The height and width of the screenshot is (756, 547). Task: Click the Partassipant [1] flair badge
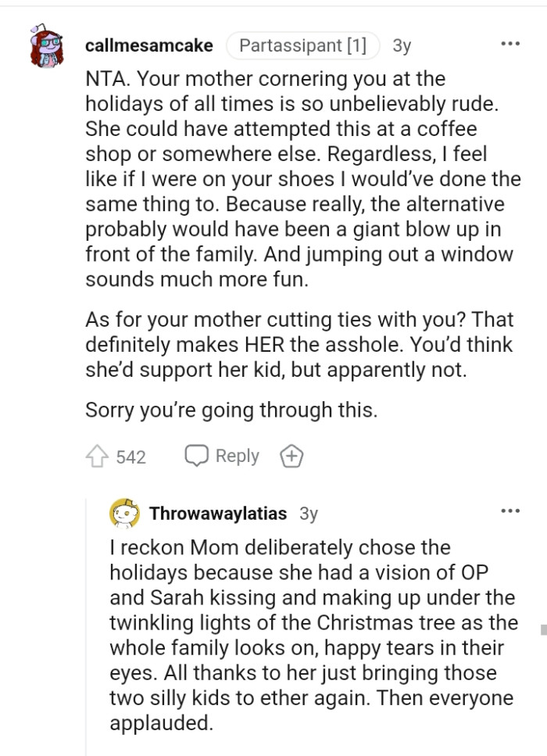(303, 45)
